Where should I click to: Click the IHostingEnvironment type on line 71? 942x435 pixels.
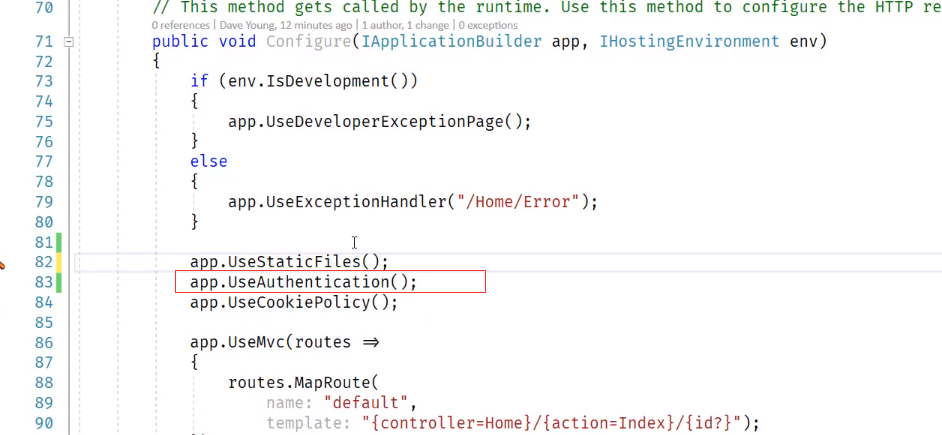tap(689, 41)
